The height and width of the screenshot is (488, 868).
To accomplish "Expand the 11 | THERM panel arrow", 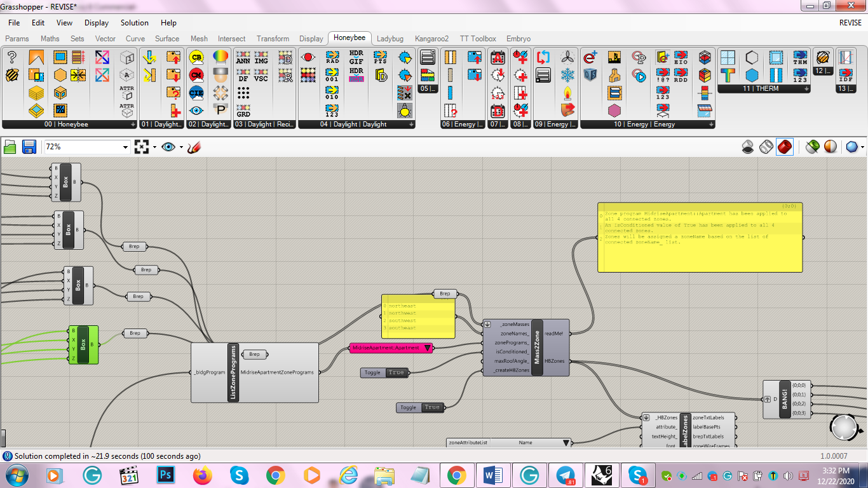I will pyautogui.click(x=806, y=89).
